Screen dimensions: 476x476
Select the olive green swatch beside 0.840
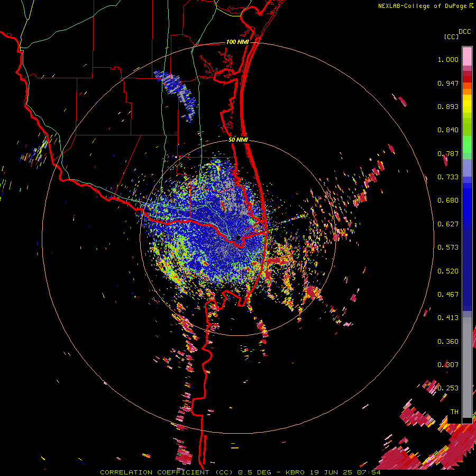click(467, 127)
